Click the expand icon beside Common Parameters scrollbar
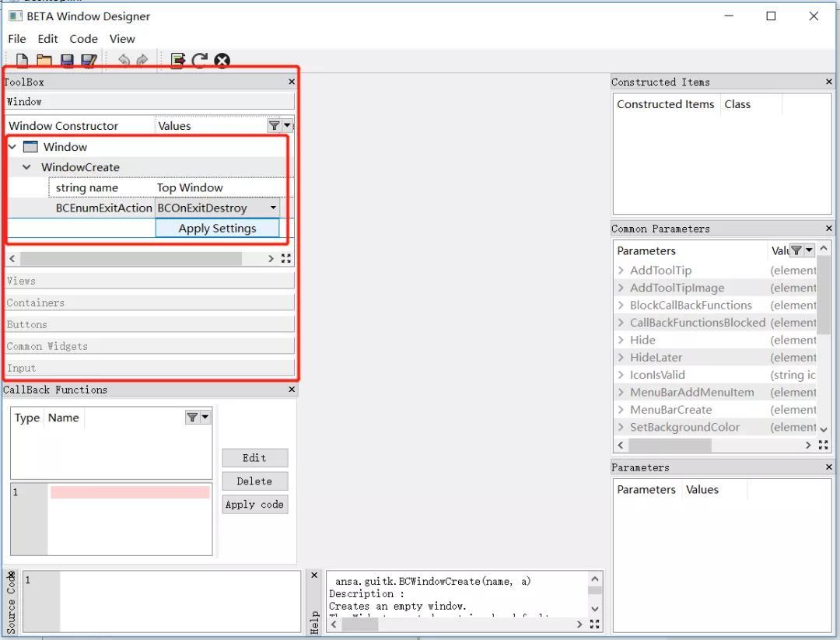 (x=824, y=445)
